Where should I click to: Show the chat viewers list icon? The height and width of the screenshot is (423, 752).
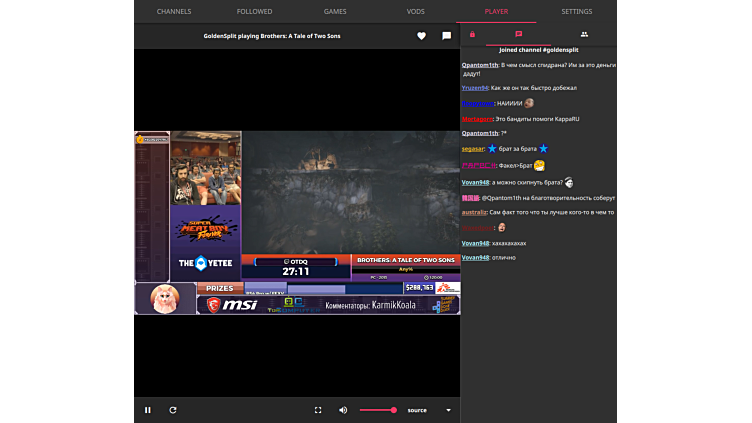tap(584, 34)
